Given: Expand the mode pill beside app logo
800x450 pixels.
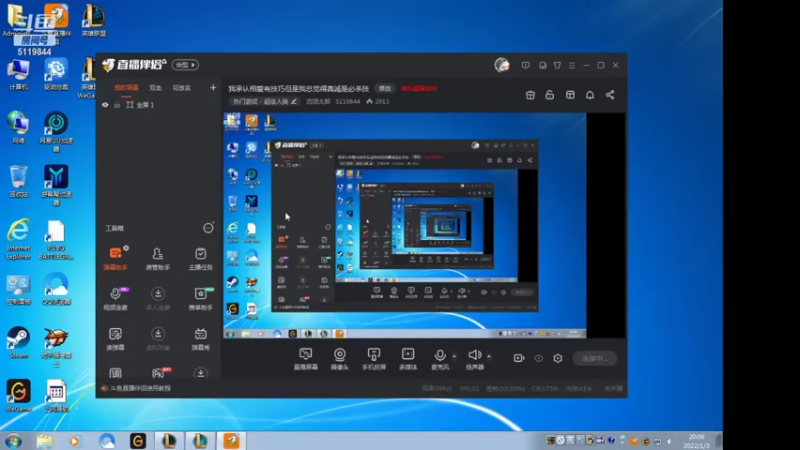Looking at the screenshot, I should tap(185, 65).
